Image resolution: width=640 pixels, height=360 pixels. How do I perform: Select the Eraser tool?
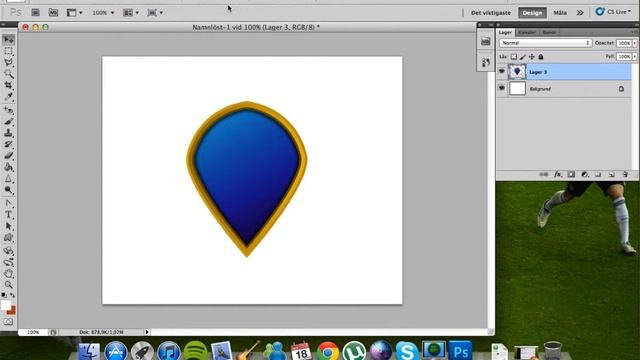coord(9,156)
